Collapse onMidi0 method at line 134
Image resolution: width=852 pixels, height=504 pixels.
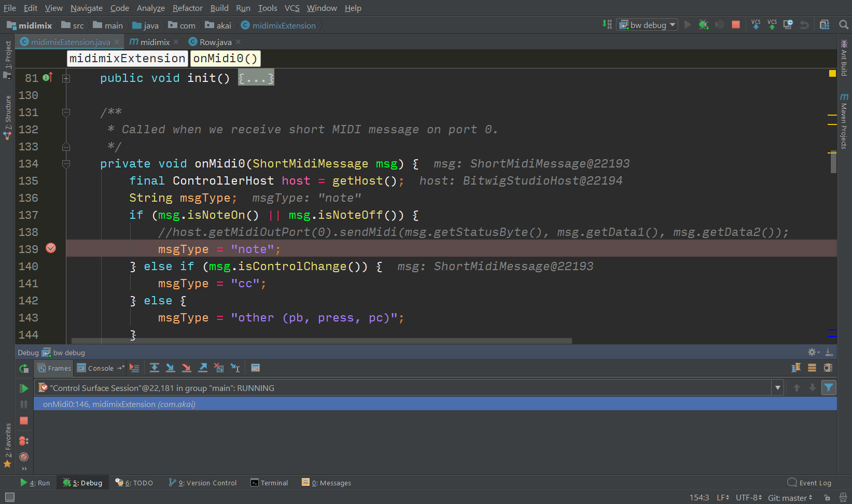(66, 164)
